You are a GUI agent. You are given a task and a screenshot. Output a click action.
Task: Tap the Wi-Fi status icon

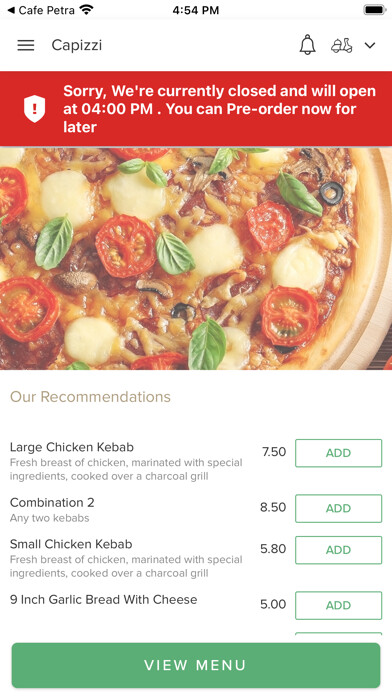(x=86, y=10)
